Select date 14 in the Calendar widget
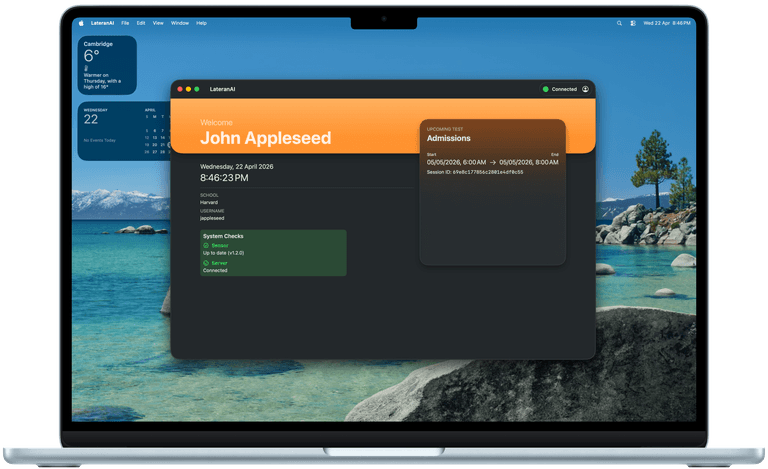This screenshot has width=768, height=469. click(x=163, y=138)
